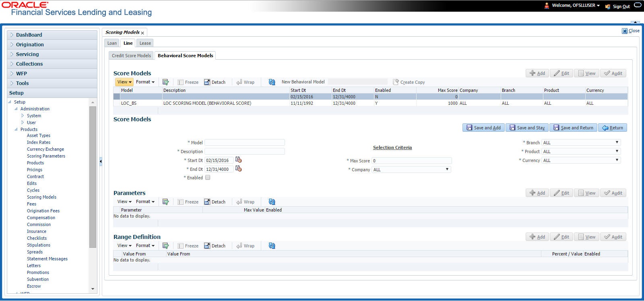Close the Scoring Models tab with its x
The width and height of the screenshot is (644, 301).
(142, 33)
